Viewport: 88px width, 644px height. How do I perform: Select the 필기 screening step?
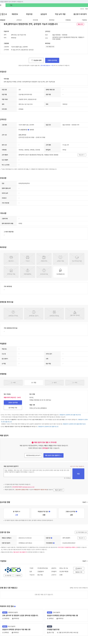point(54,383)
